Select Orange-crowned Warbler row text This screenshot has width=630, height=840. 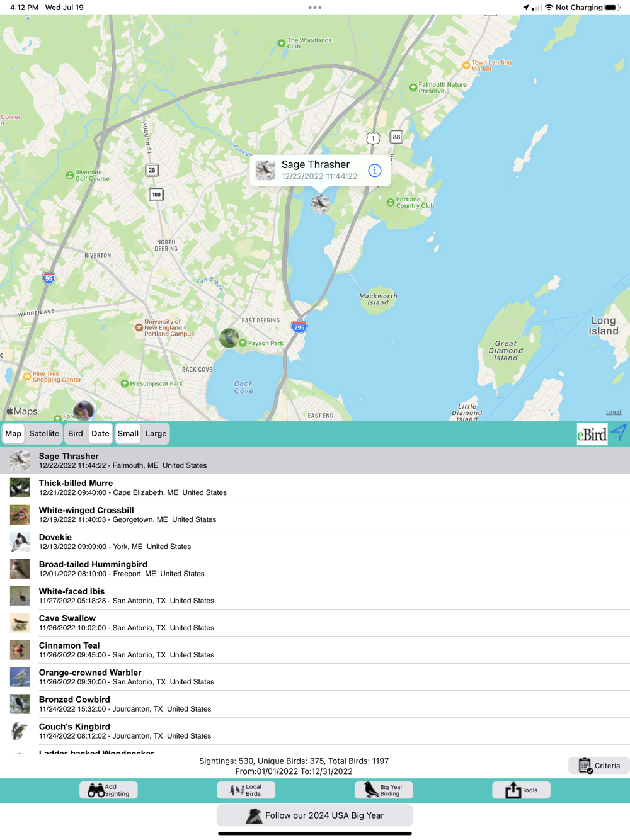[x=127, y=677]
